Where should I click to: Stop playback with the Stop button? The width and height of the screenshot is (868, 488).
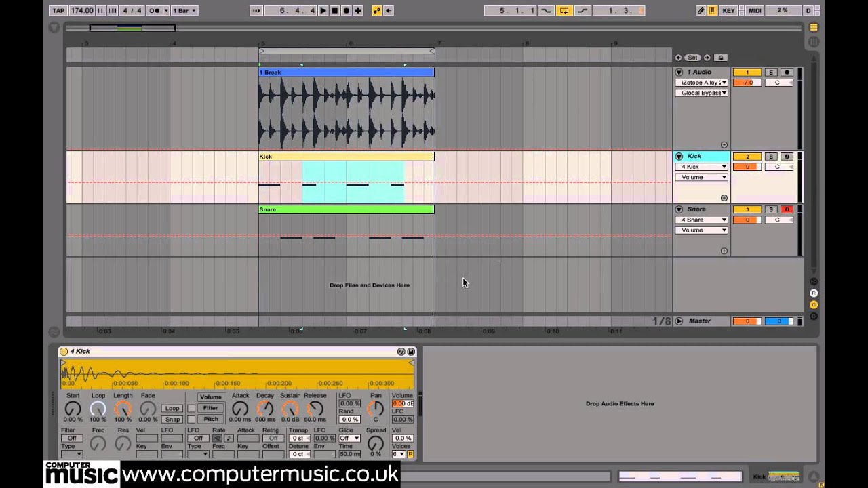334,11
